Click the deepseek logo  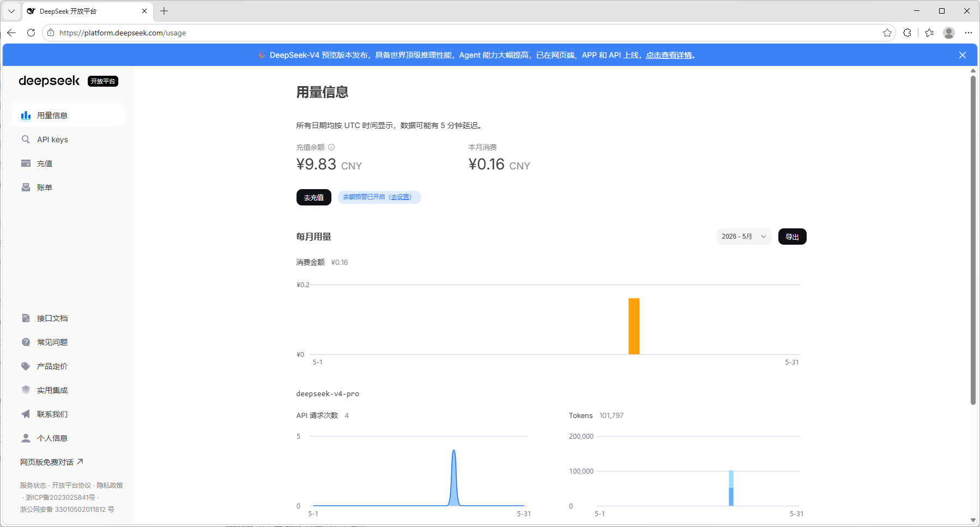(49, 81)
